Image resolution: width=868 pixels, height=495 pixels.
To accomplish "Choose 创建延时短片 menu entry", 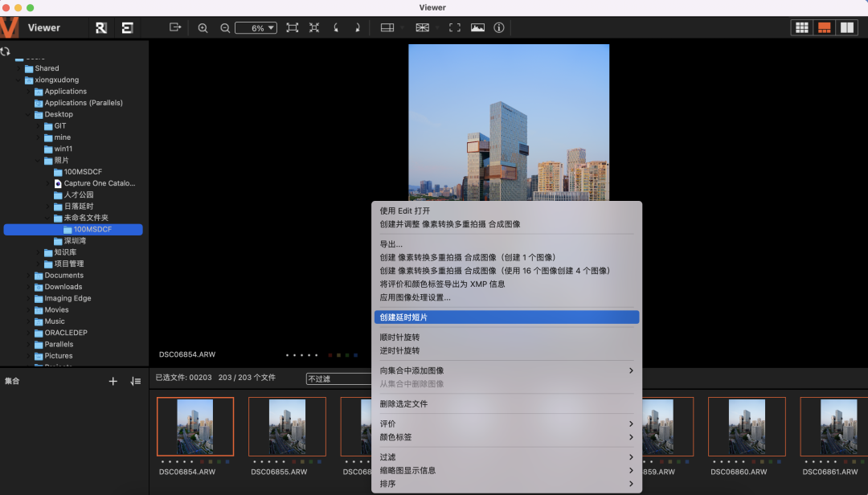I will point(506,317).
